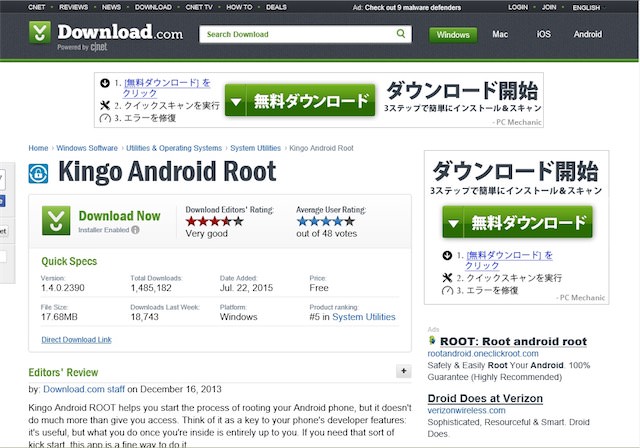Click the date added Jul. 22, 2015
This screenshot has height=448, width=640.
[247, 288]
